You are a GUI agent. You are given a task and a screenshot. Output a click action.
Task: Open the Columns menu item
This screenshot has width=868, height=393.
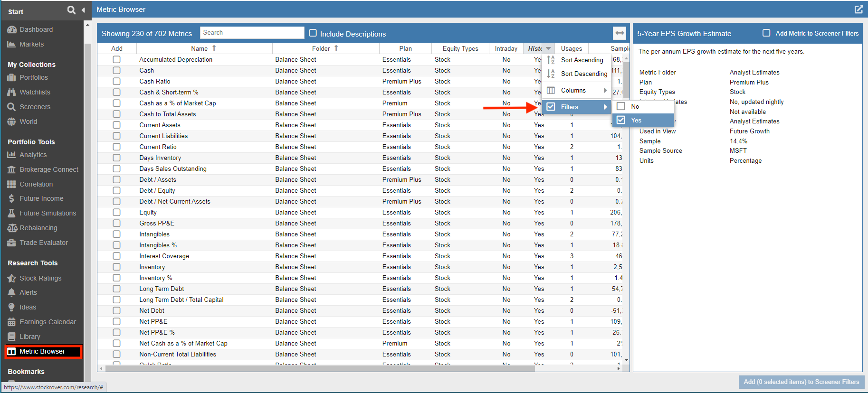(577, 90)
